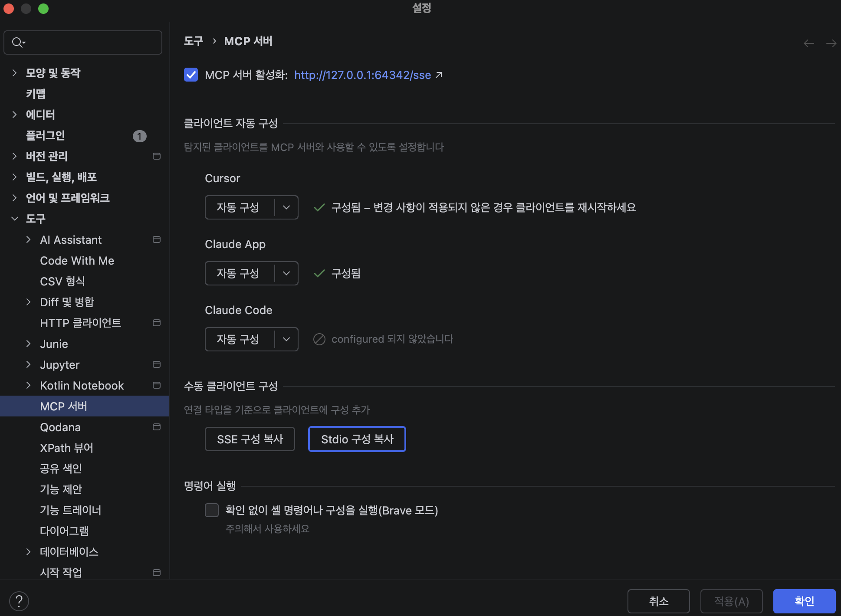841x616 pixels.
Task: Click the search magnifier icon in the settings search field
Action: click(18, 42)
